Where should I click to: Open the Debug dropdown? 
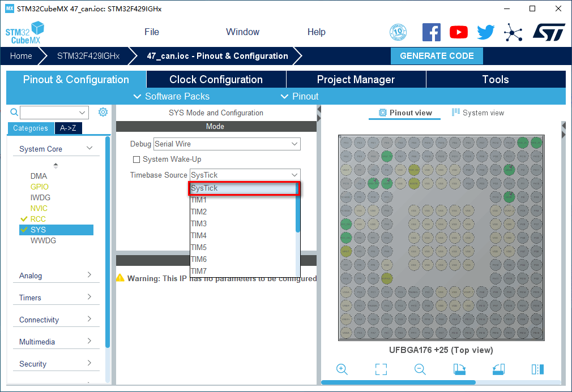227,144
